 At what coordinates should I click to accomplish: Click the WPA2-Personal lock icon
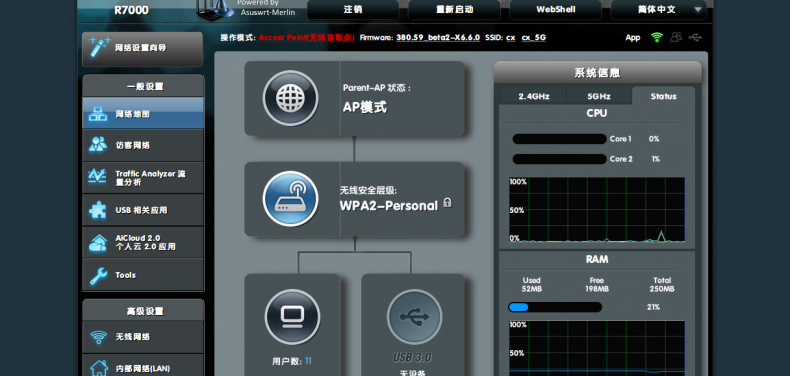(447, 203)
